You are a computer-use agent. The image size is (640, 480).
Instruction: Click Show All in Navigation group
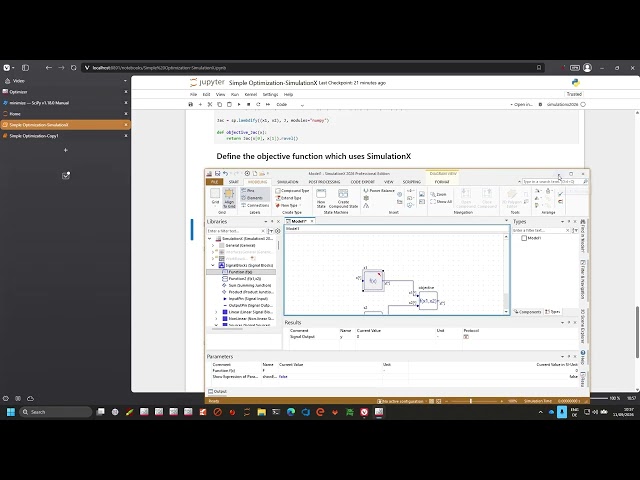441,202
